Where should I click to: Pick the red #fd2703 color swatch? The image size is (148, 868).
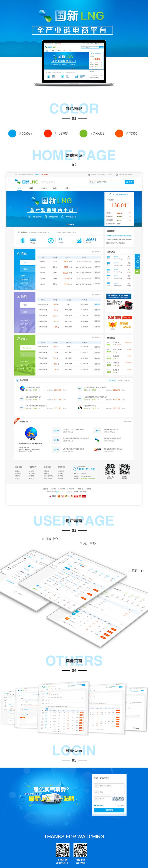(48, 133)
